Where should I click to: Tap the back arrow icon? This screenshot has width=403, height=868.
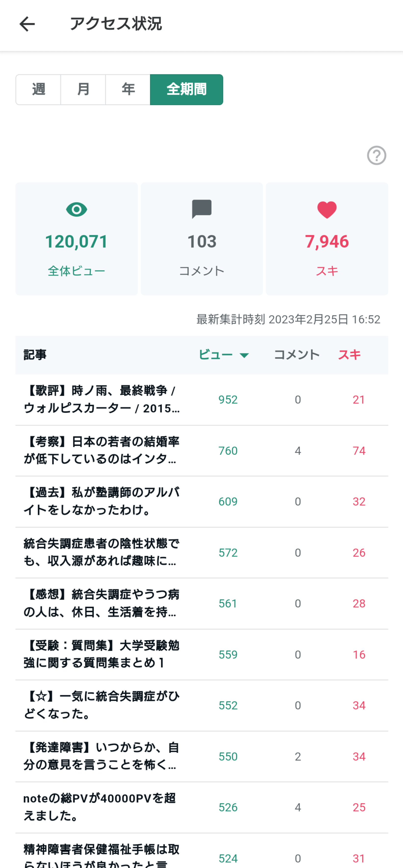[x=27, y=24]
